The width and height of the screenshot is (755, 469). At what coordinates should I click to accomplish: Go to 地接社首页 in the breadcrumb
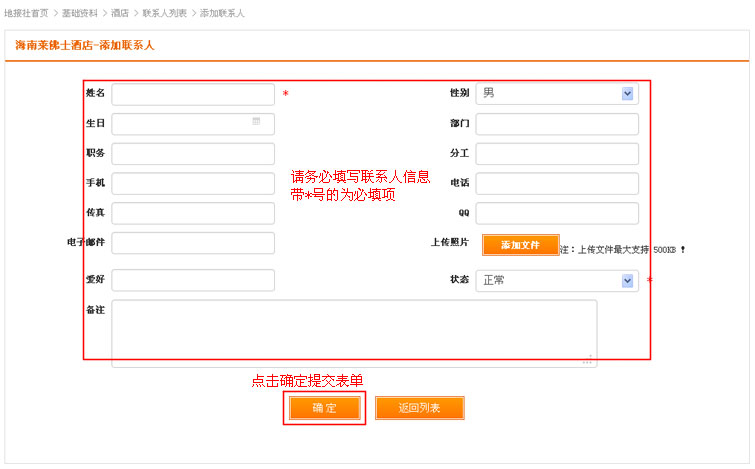[26, 13]
